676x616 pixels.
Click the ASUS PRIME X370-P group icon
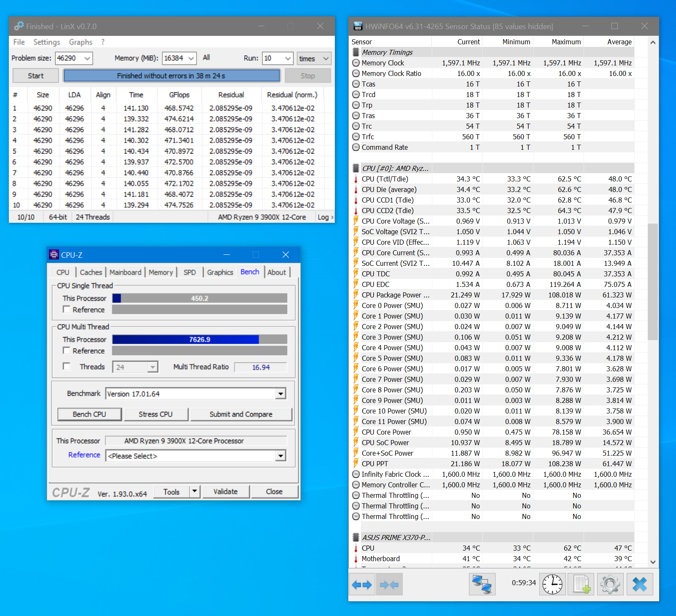pos(356,538)
